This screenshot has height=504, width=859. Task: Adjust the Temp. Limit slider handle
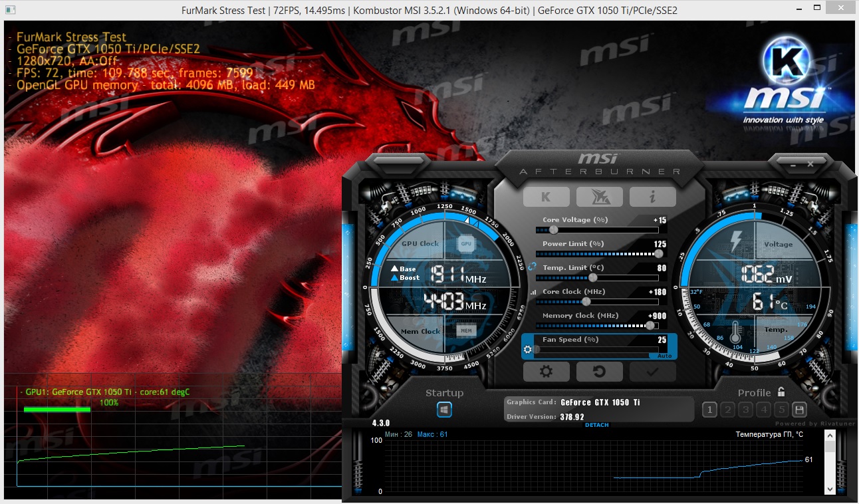[x=593, y=278]
